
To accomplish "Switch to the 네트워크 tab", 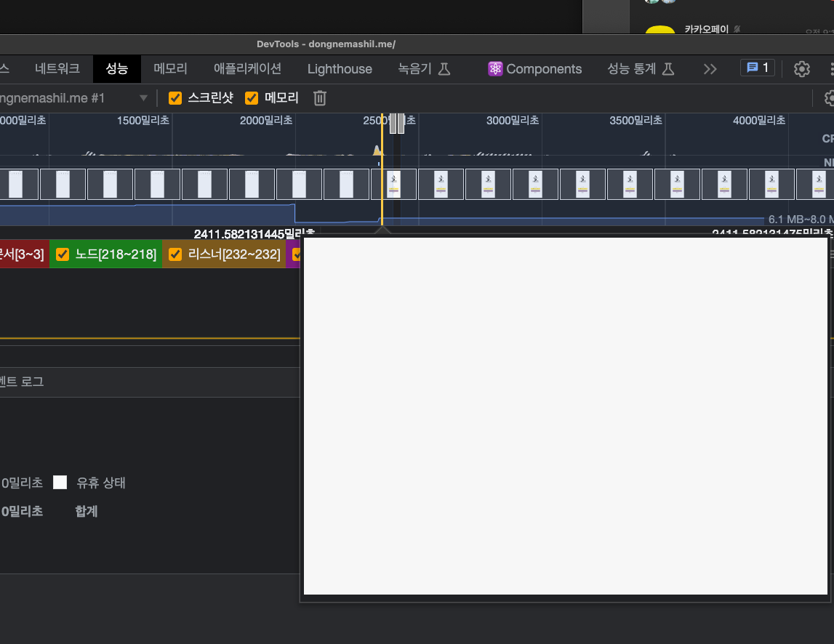I will [57, 68].
